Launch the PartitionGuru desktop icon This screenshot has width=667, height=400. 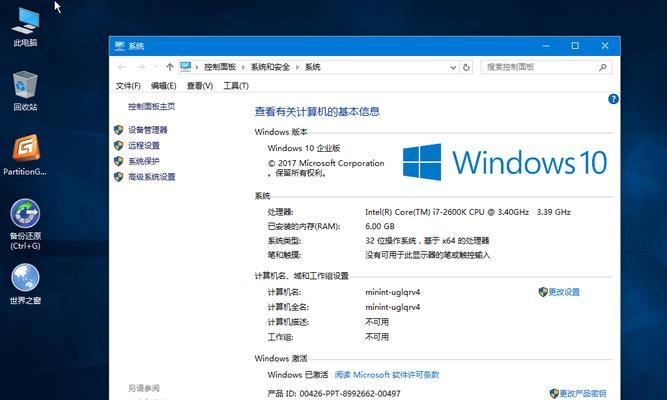click(x=25, y=154)
